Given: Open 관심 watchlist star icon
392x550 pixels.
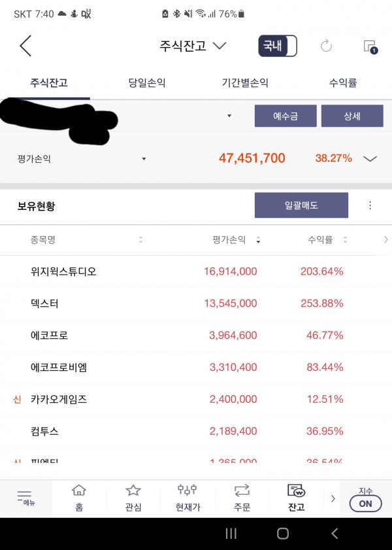Looking at the screenshot, I should click(133, 498).
